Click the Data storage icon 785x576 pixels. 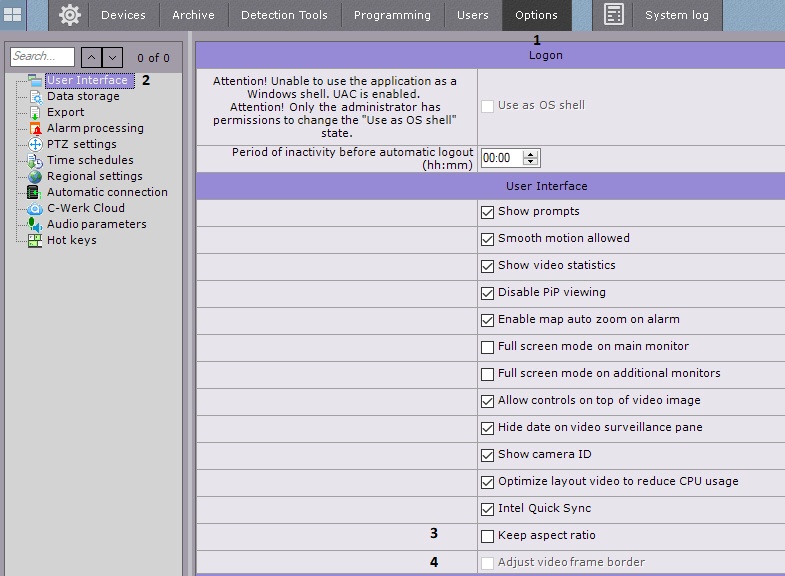pos(35,97)
